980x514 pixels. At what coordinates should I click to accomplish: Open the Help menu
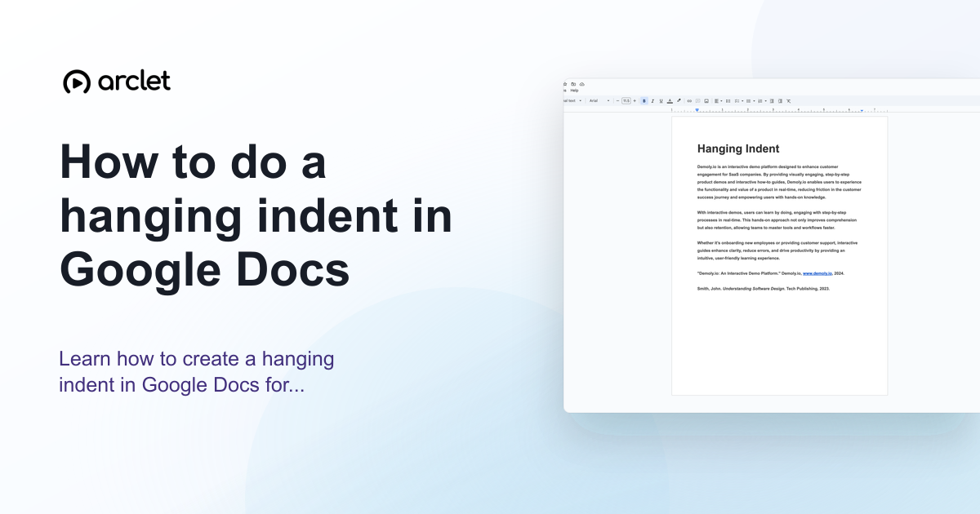point(574,91)
